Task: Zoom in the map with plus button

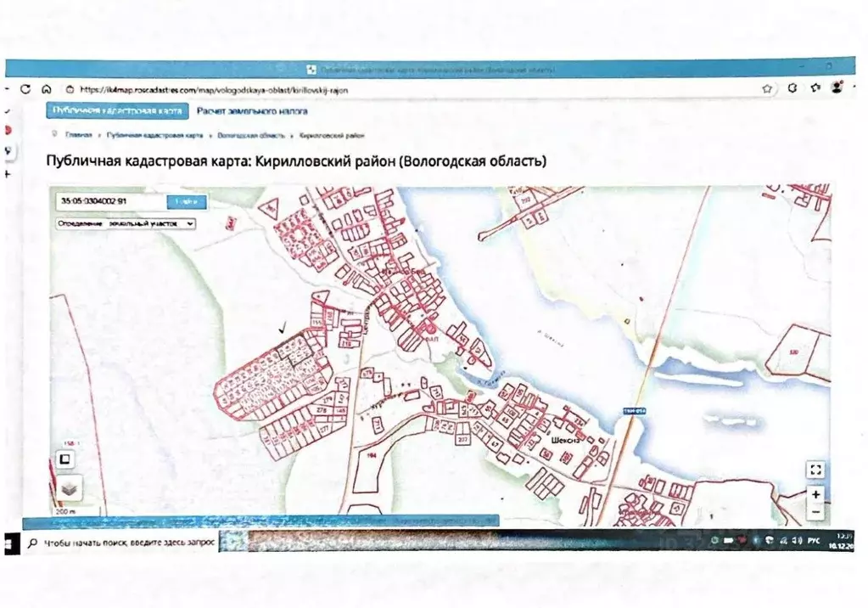Action: coord(815,494)
